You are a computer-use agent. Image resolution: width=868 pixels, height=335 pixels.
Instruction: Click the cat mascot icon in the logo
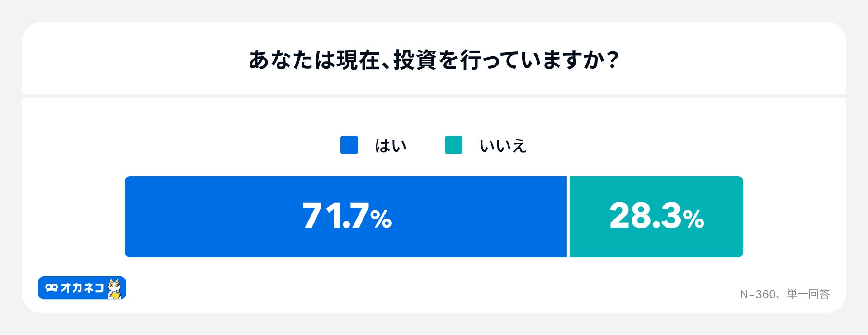pos(115,288)
